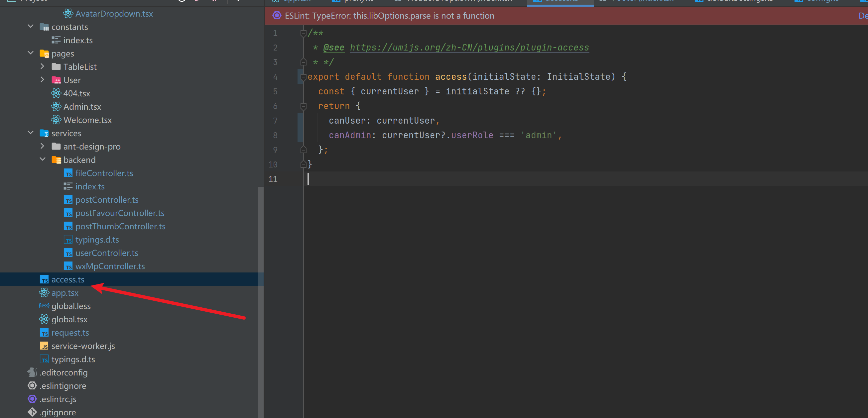868x418 pixels.
Task: Click the purple .eslintrc.js icon
Action: [x=32, y=399]
